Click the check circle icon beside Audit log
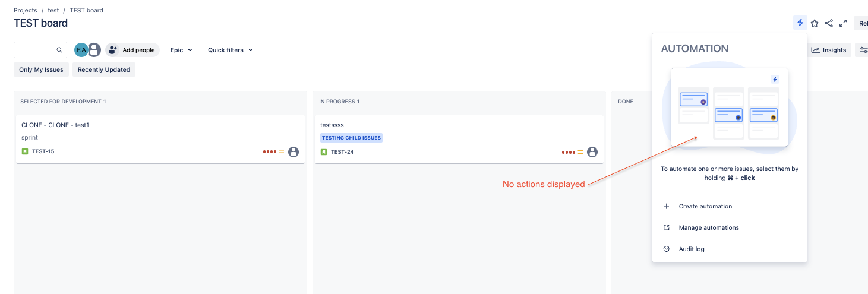Screen dimensions: 868x294 pos(666,249)
